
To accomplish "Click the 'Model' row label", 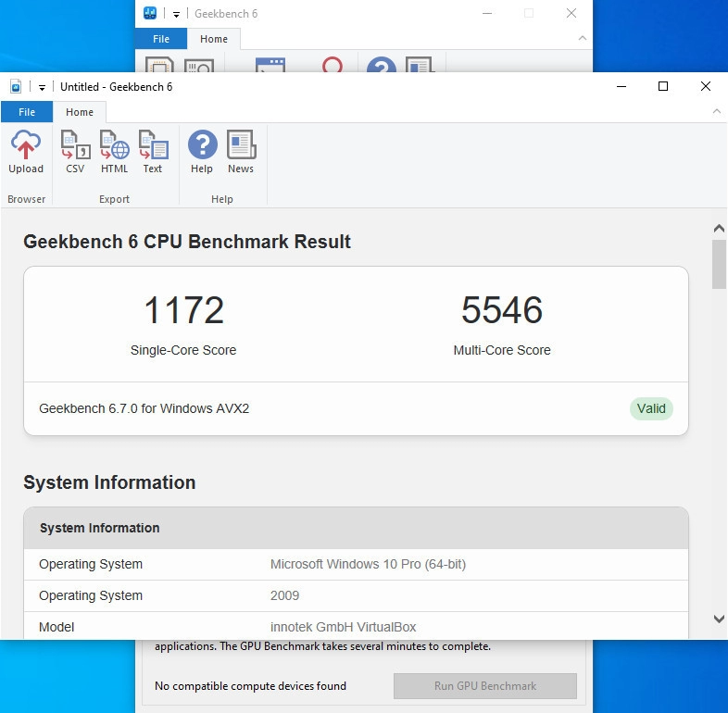I will pos(56,627).
